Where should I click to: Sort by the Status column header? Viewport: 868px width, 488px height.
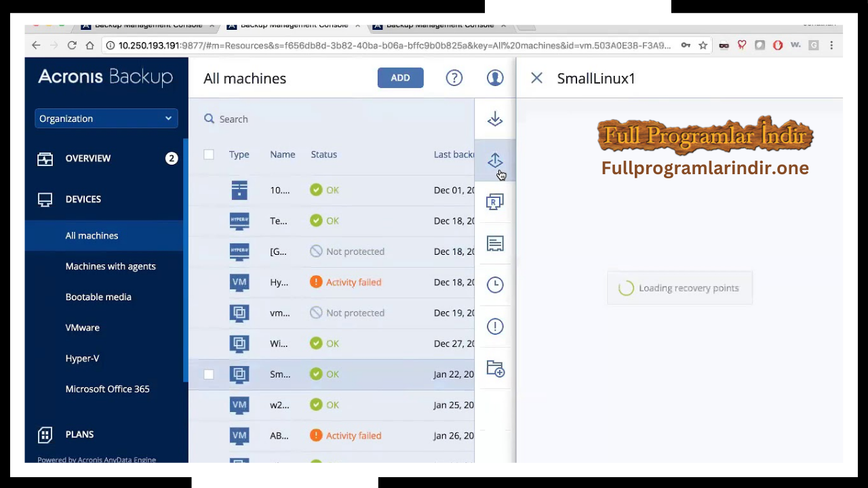click(324, 155)
